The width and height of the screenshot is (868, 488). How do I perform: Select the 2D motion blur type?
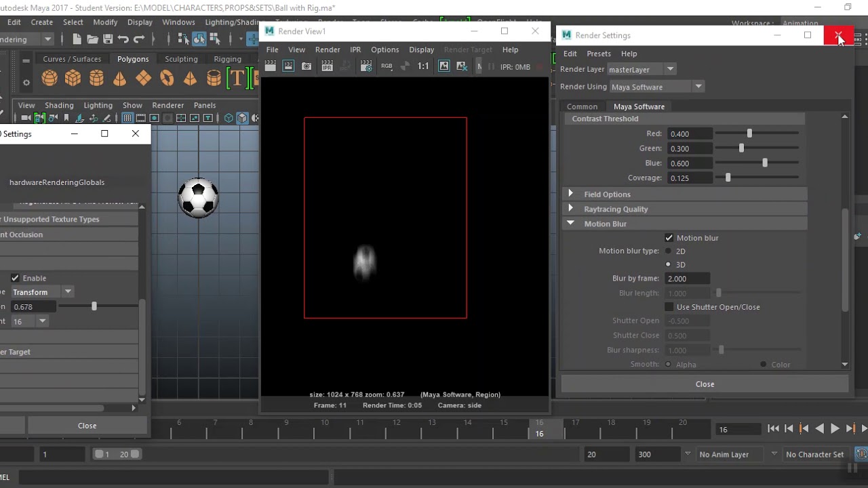pos(668,251)
